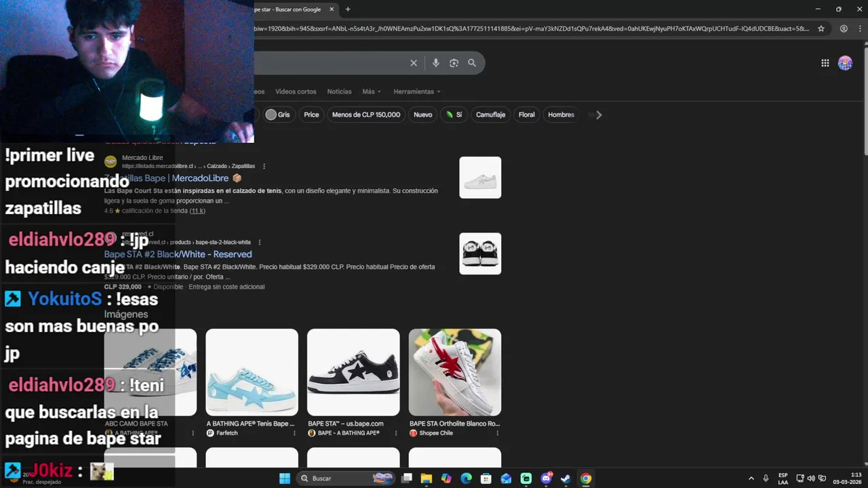Open the light blue Farfetch sneaker image
This screenshot has width=868, height=488.
(252, 372)
